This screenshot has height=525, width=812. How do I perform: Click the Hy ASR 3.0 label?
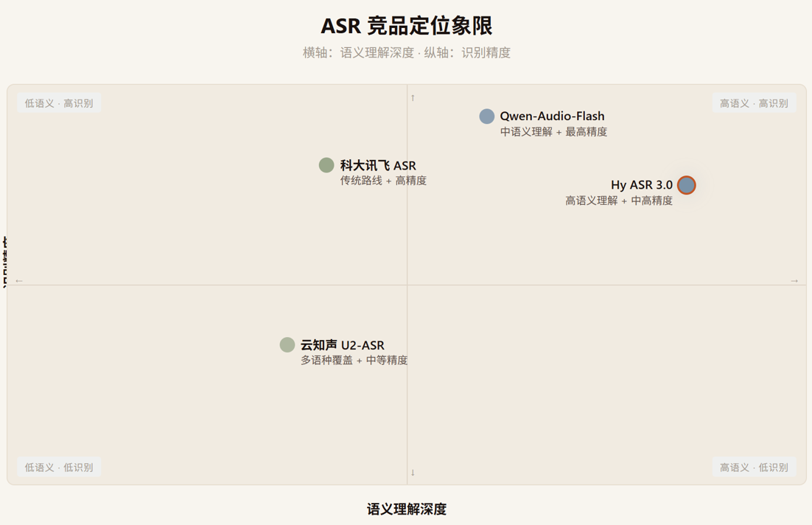click(x=642, y=185)
